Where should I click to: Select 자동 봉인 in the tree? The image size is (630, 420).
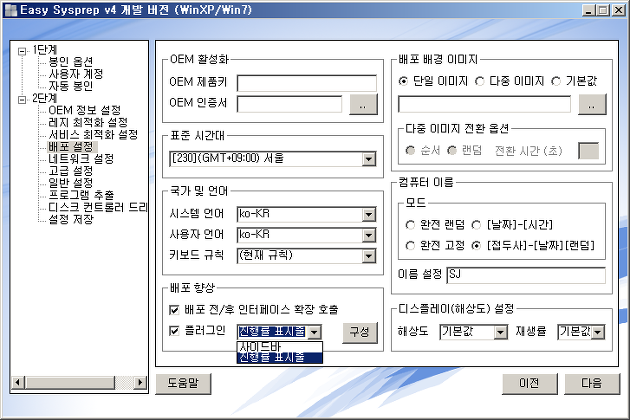pyautogui.click(x=71, y=86)
